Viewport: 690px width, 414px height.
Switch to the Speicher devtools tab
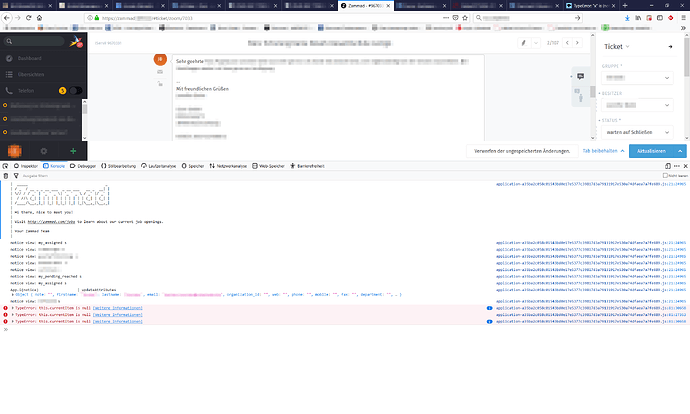[x=193, y=166]
